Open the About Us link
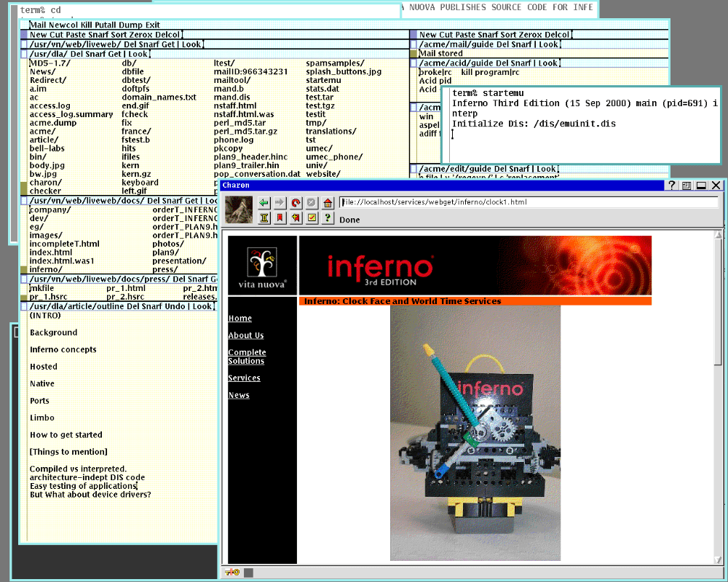The width and height of the screenshot is (728, 582). (246, 335)
